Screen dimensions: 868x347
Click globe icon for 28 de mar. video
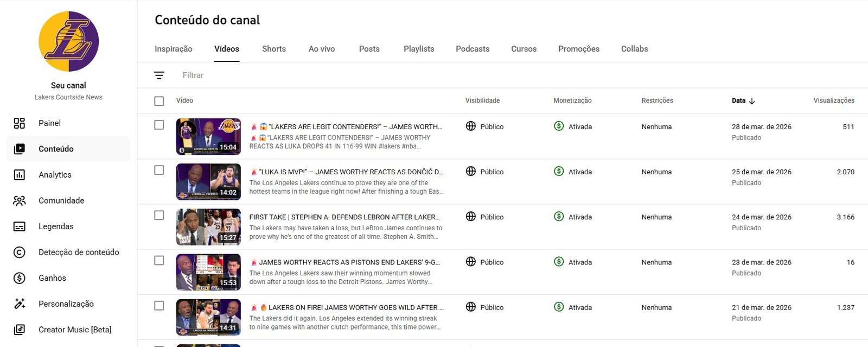[471, 126]
